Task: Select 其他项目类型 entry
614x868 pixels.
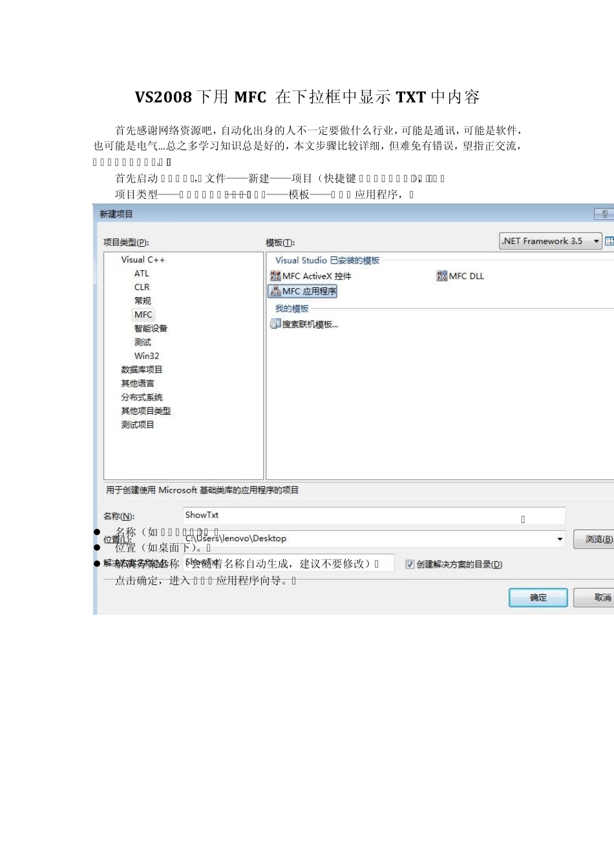Action: pos(145,411)
